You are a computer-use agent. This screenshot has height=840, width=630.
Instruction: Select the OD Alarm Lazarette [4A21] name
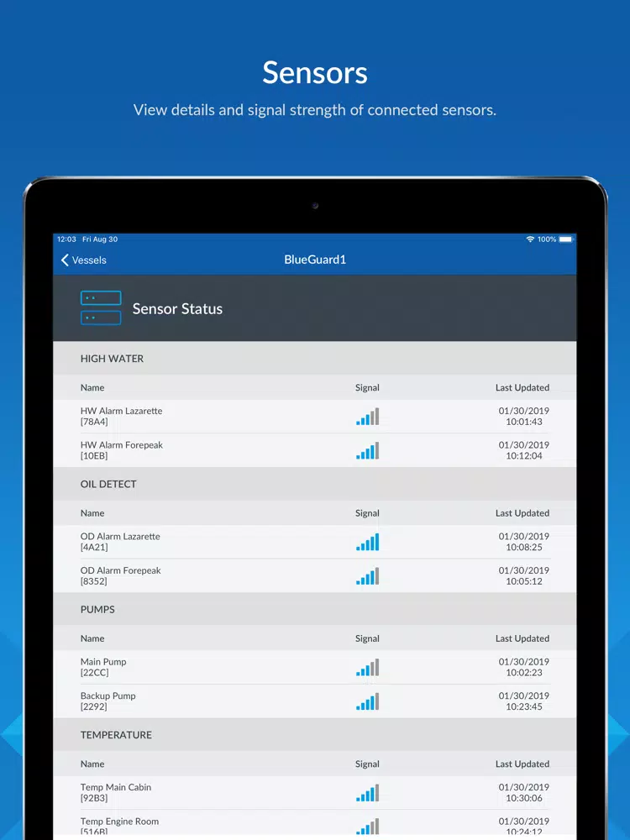[120, 542]
